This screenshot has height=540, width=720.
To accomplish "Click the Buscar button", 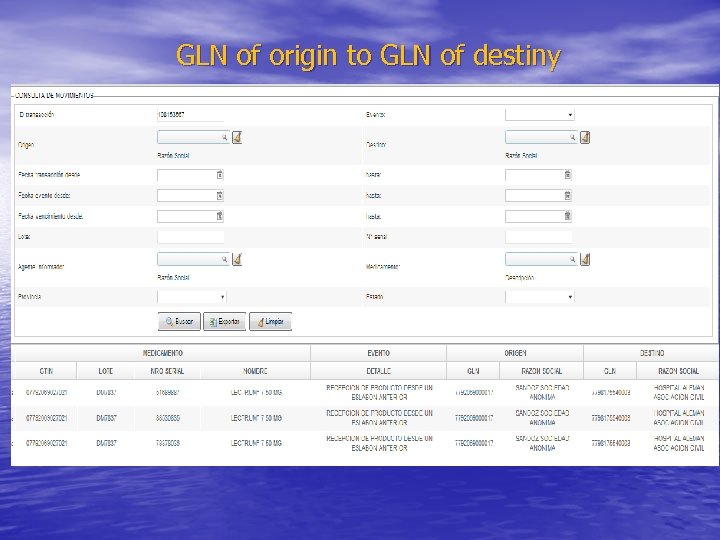I will click(179, 321).
